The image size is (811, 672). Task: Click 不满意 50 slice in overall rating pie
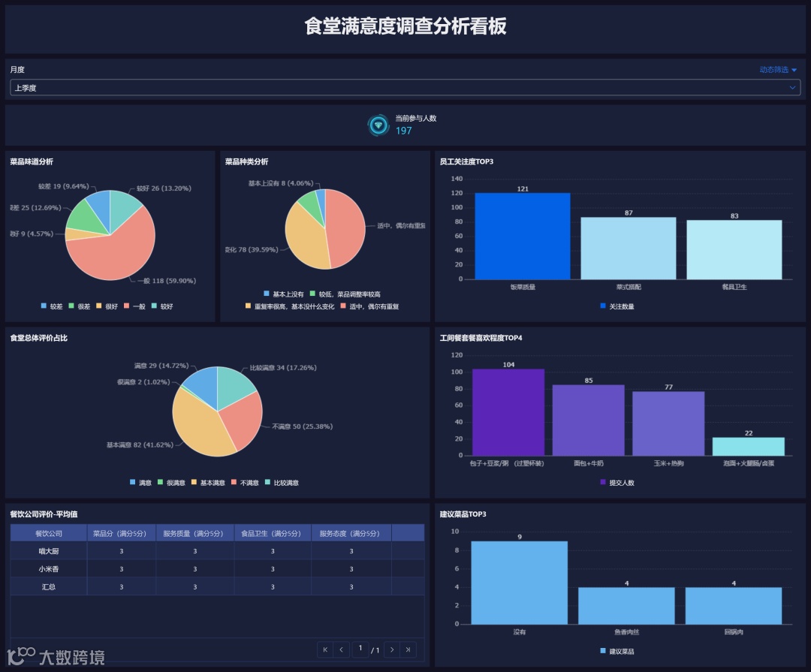click(x=242, y=421)
